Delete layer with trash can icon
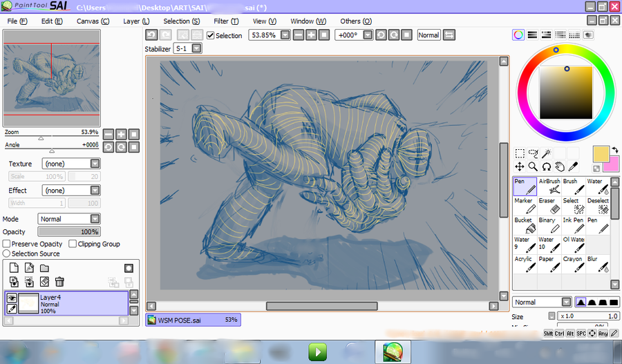 pos(59,282)
